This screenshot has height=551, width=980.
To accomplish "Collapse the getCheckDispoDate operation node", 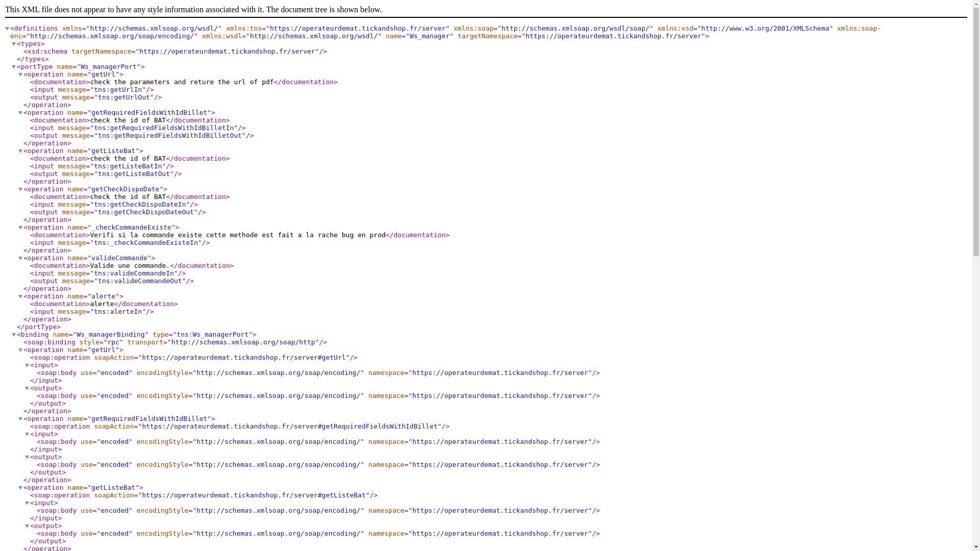I will (x=20, y=189).
